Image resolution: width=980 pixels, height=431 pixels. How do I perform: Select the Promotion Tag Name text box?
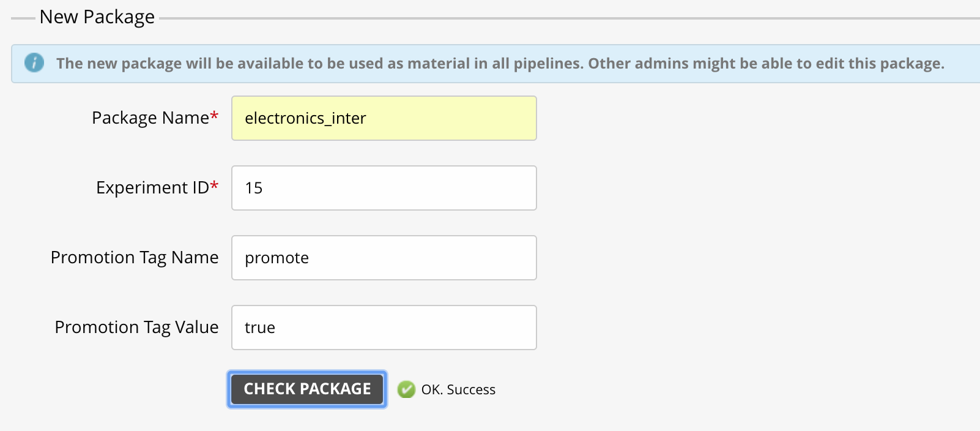tap(384, 258)
